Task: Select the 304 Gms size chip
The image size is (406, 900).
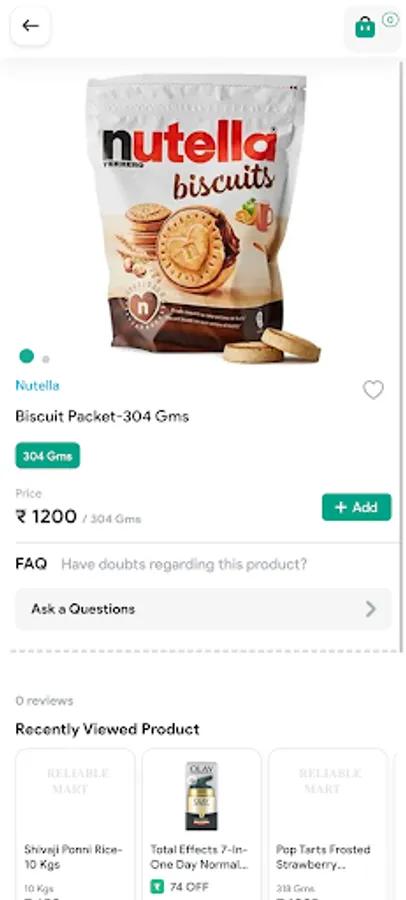Action: point(48,456)
